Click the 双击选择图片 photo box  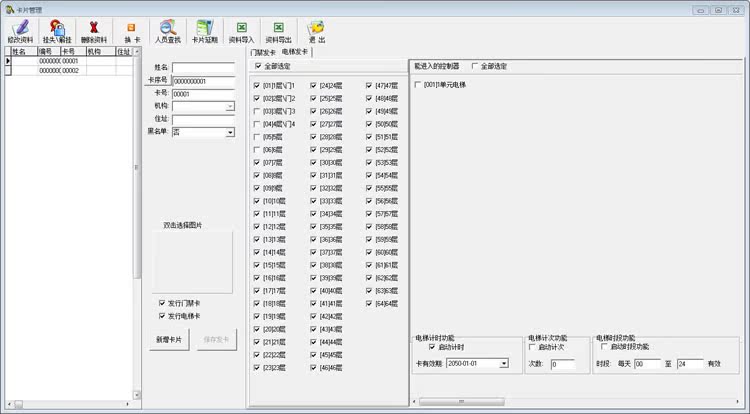click(x=192, y=262)
